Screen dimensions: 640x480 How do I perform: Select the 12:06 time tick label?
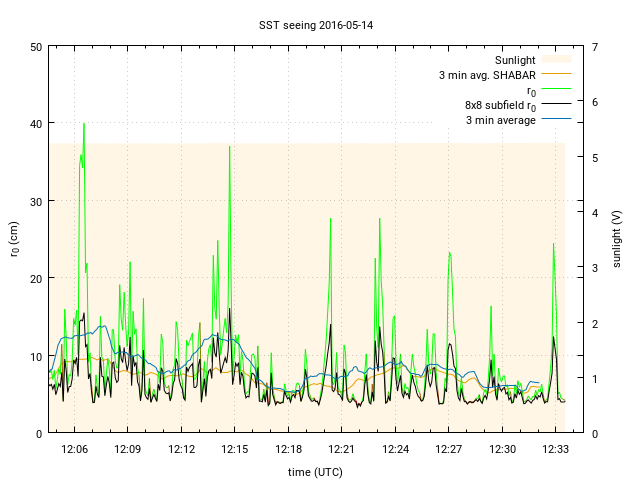[75, 450]
